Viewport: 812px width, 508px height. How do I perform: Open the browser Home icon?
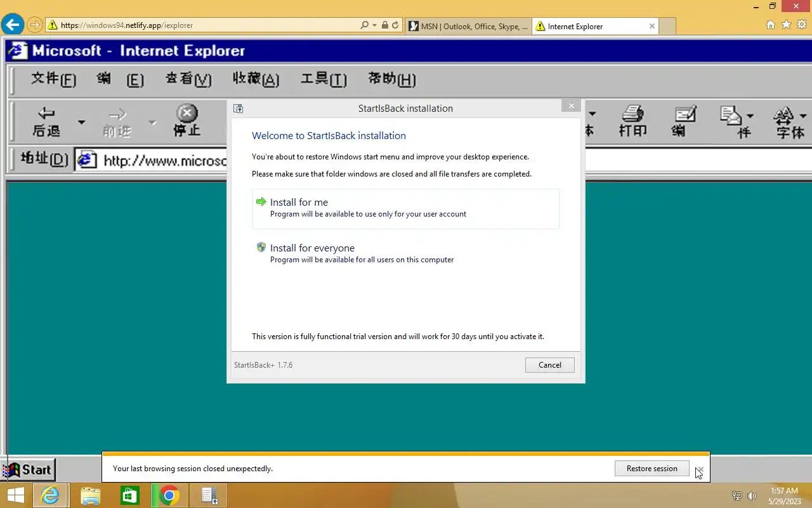[x=771, y=25]
